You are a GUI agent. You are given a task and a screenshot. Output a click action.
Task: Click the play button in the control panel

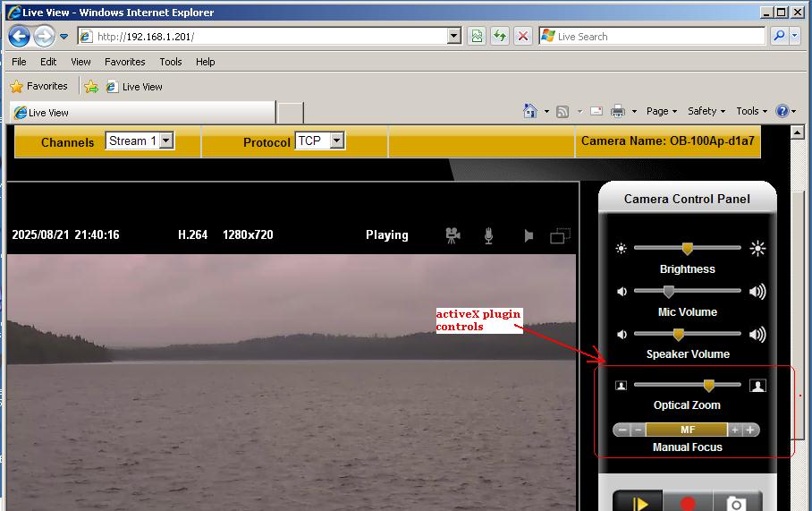point(639,504)
